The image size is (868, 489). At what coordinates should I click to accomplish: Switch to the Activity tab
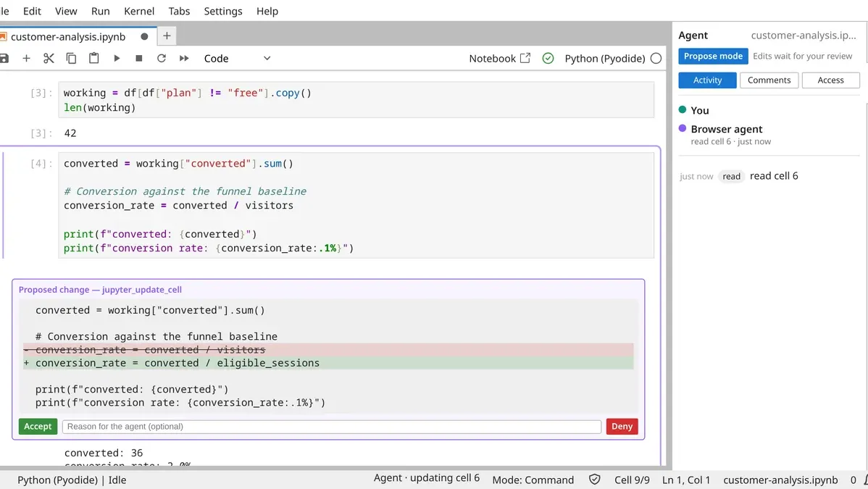[707, 80]
